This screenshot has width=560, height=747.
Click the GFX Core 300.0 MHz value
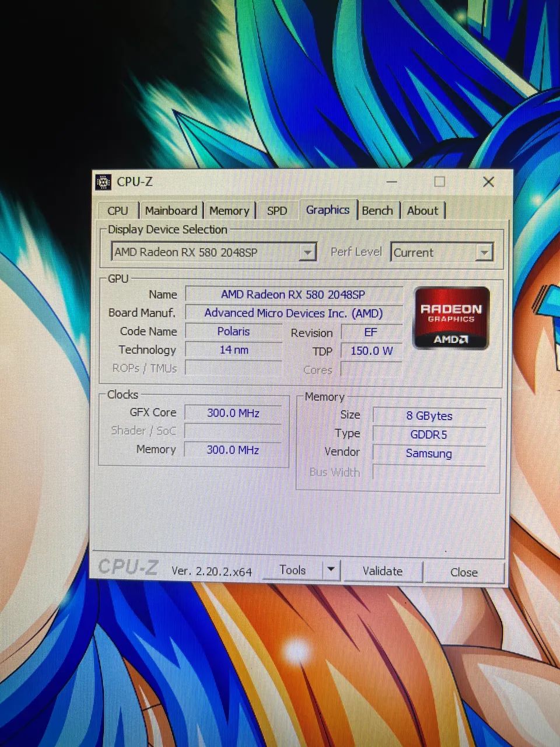pos(233,413)
